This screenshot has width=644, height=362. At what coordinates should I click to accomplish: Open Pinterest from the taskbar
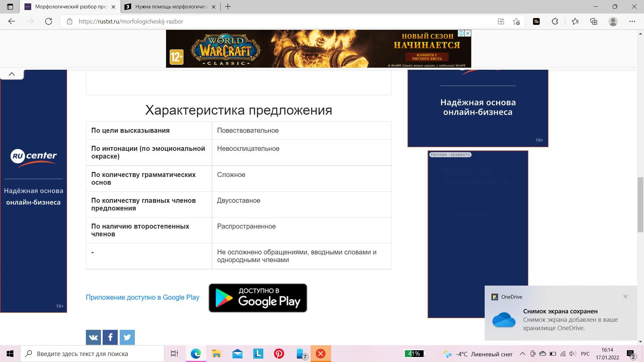click(x=279, y=354)
